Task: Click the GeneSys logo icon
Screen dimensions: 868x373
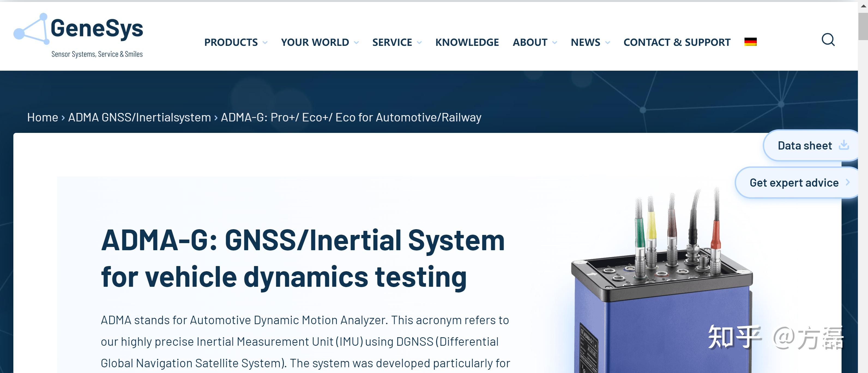Action: pyautogui.click(x=32, y=30)
